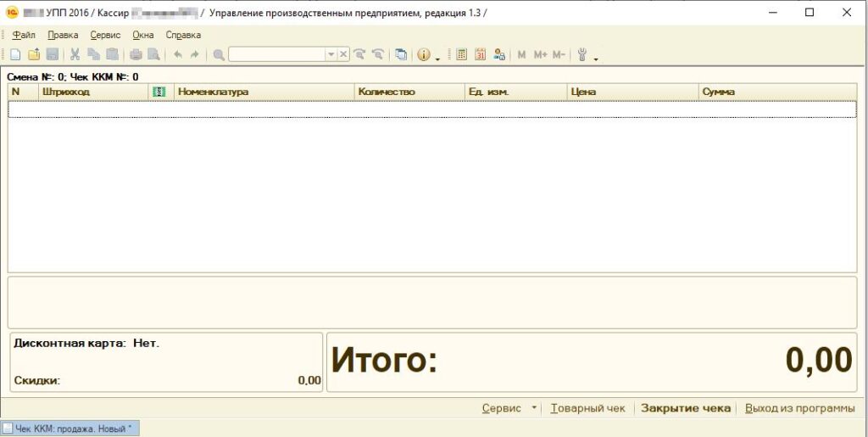Open the Файл menu
The width and height of the screenshot is (868, 437).
point(24,35)
